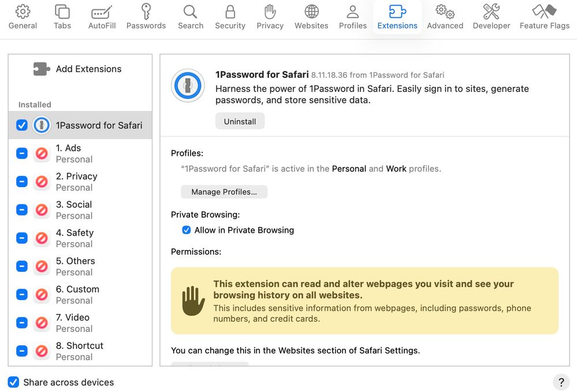Open the General settings gear icon

coord(23,12)
